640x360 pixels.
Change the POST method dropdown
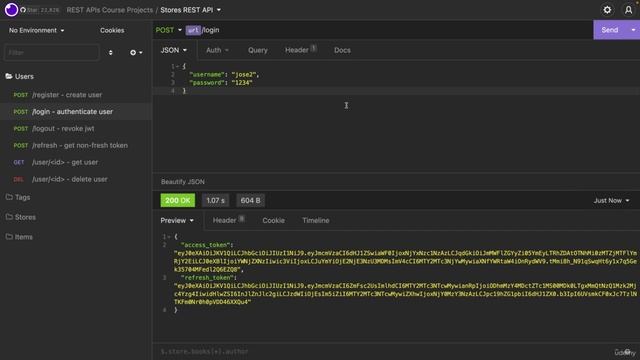[x=169, y=30]
